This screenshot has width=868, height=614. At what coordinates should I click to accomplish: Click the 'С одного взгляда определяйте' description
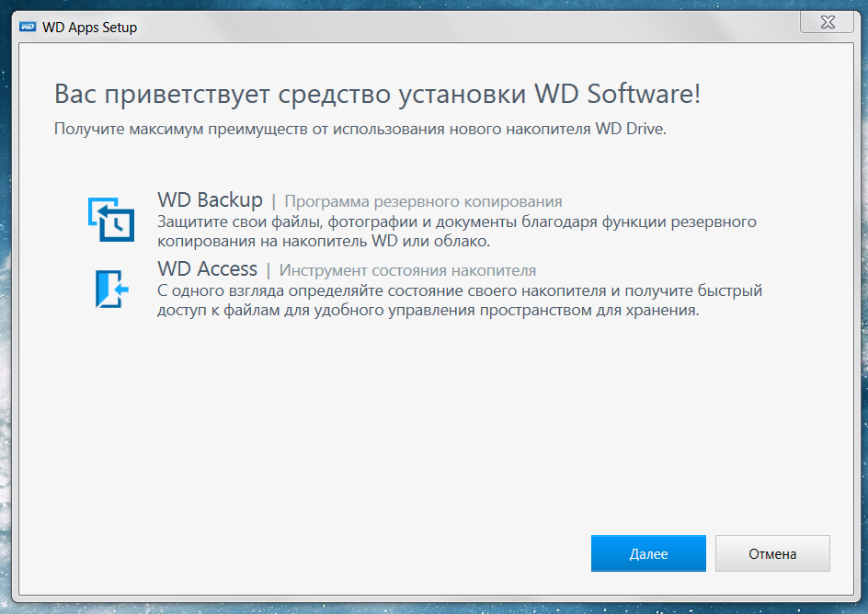tap(460, 301)
